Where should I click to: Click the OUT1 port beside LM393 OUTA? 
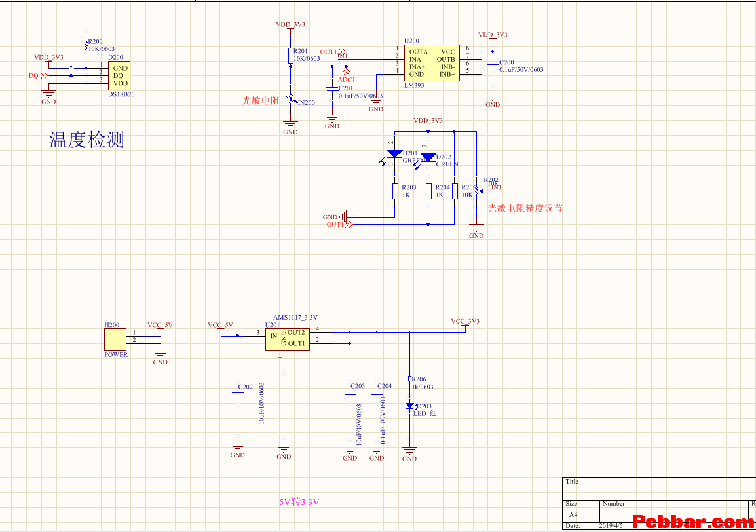(x=333, y=52)
